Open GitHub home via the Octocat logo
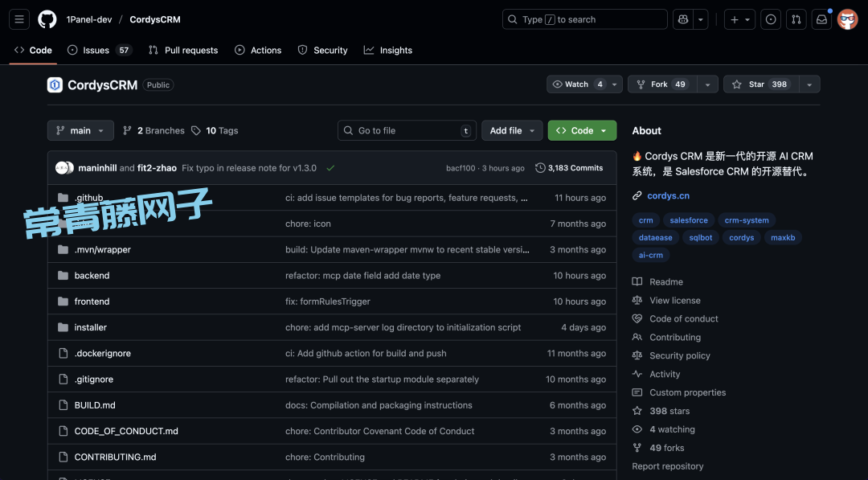Viewport: 868px width, 480px height. pos(47,18)
